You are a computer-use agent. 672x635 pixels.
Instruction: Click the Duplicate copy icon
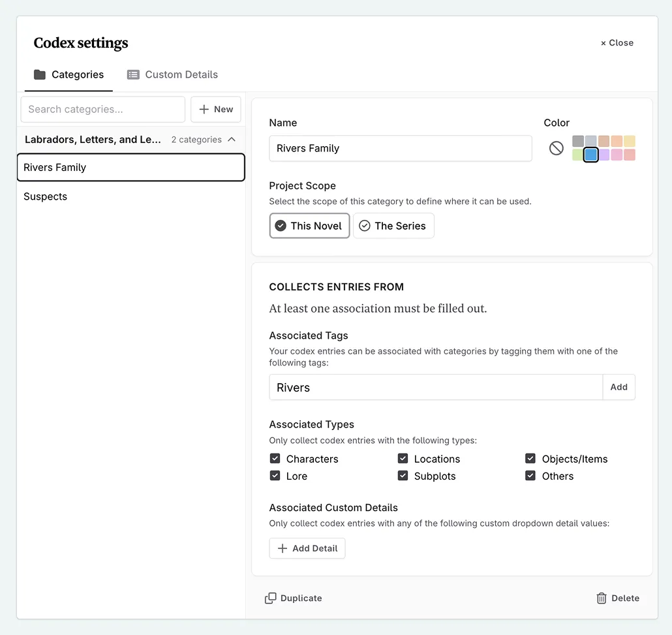[x=269, y=598]
